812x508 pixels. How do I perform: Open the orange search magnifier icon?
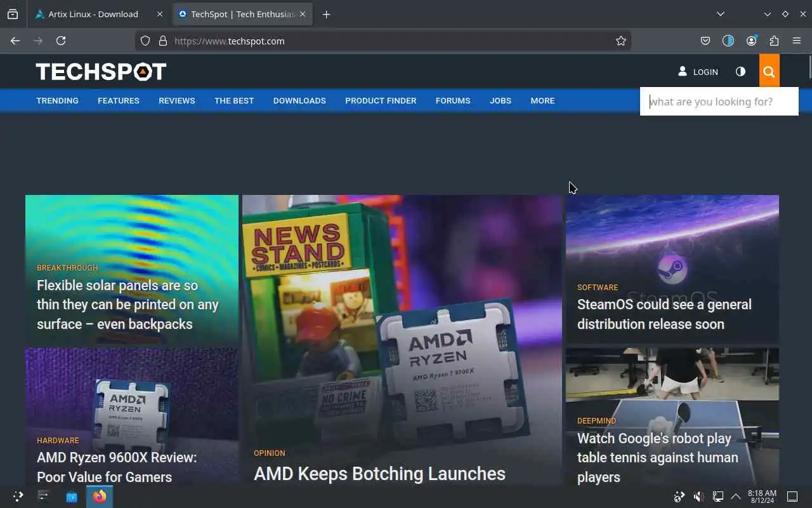point(769,71)
